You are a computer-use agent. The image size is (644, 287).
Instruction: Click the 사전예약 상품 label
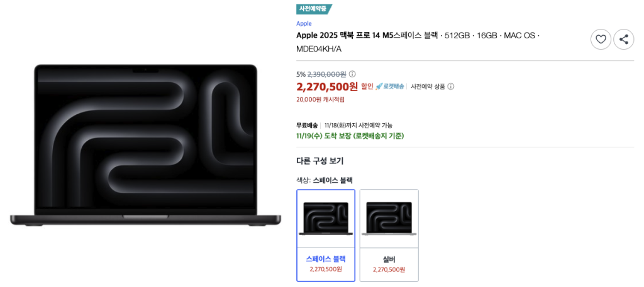tap(428, 87)
